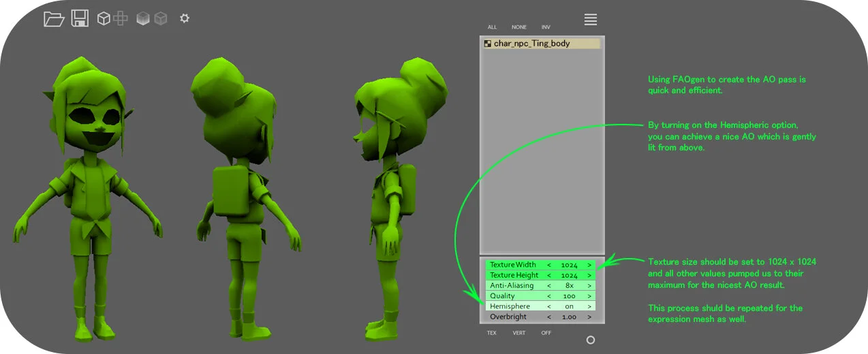Open the hamburger menu above object list

pos(591,20)
